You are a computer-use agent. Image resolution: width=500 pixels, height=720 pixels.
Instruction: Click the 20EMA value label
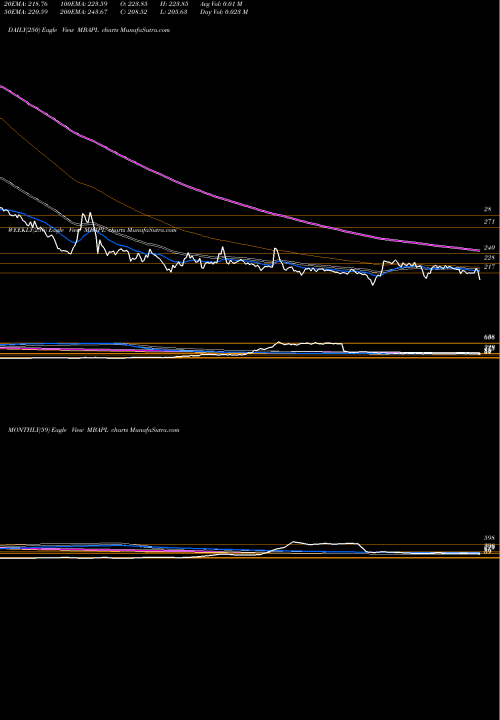[27, 4]
